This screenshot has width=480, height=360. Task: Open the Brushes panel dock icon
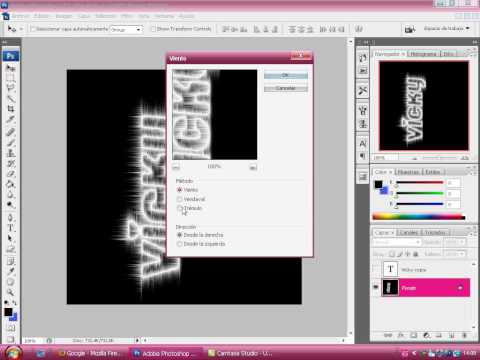point(363,110)
